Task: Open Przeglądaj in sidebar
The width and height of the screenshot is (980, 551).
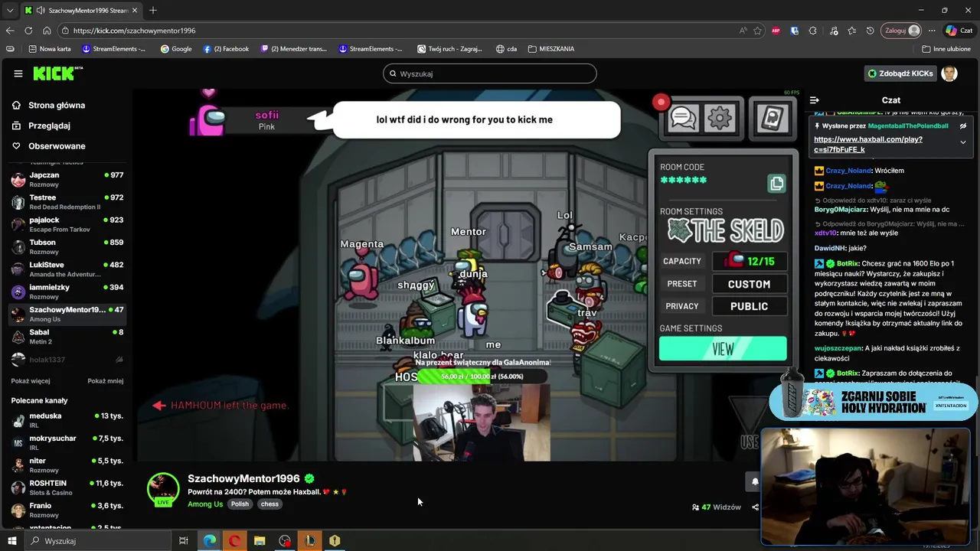Action: [x=49, y=126]
